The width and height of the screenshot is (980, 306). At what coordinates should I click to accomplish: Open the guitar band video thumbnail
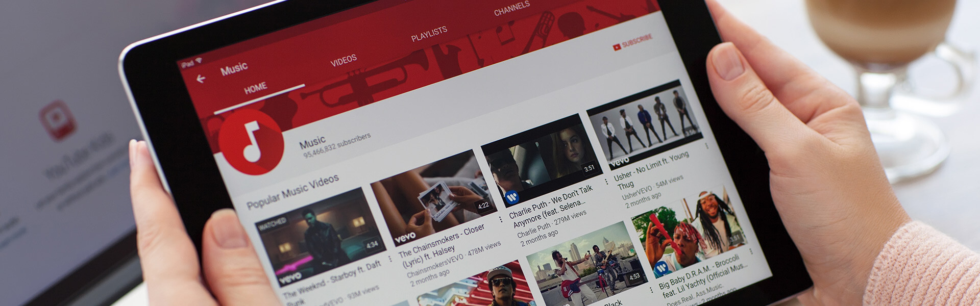587,263
